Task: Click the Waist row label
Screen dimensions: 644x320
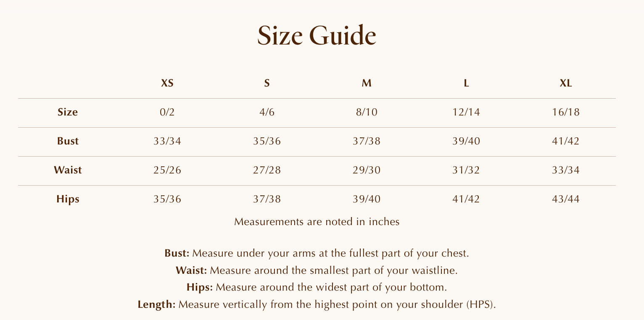Action: pos(68,170)
